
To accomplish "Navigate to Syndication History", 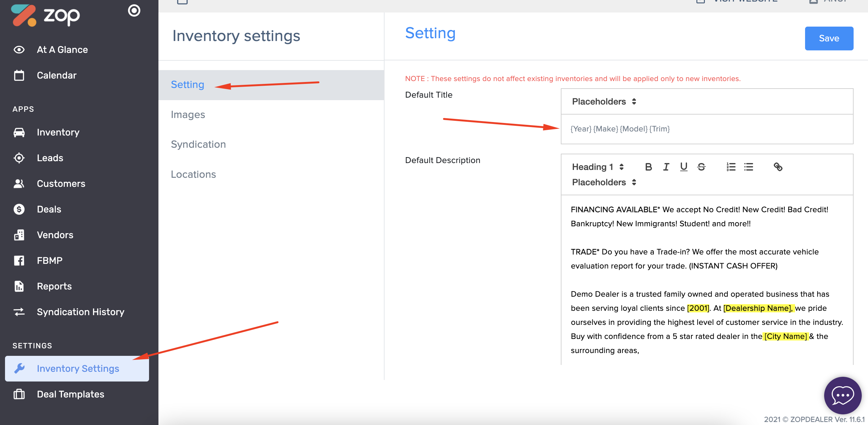I will pos(80,312).
